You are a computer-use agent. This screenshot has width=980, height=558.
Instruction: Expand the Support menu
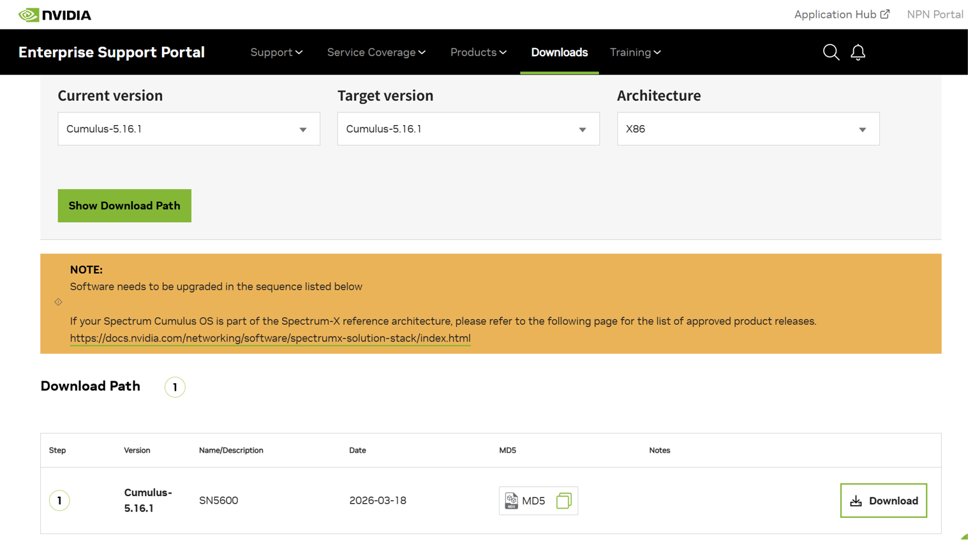(x=276, y=52)
